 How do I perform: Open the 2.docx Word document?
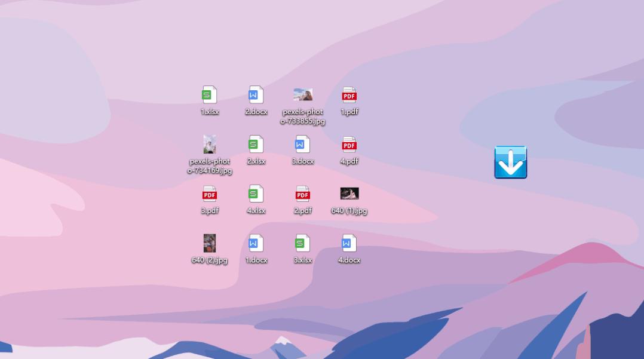[x=256, y=96]
